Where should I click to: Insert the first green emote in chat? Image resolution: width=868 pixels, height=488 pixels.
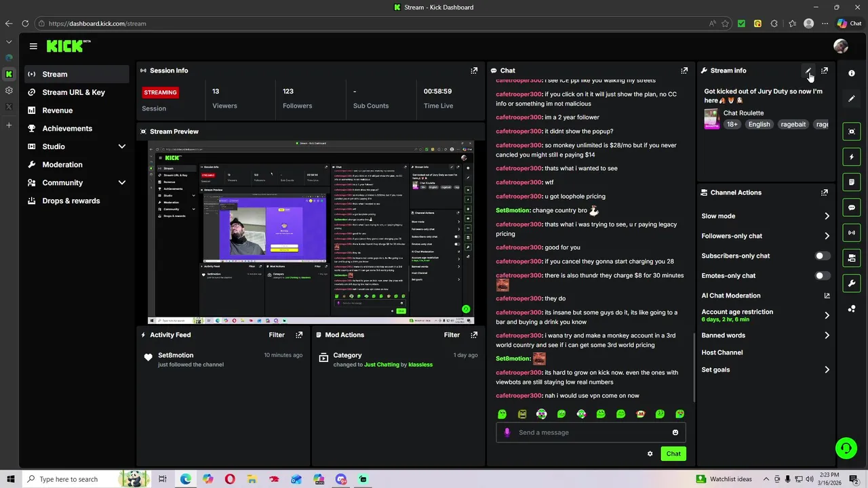(x=502, y=414)
